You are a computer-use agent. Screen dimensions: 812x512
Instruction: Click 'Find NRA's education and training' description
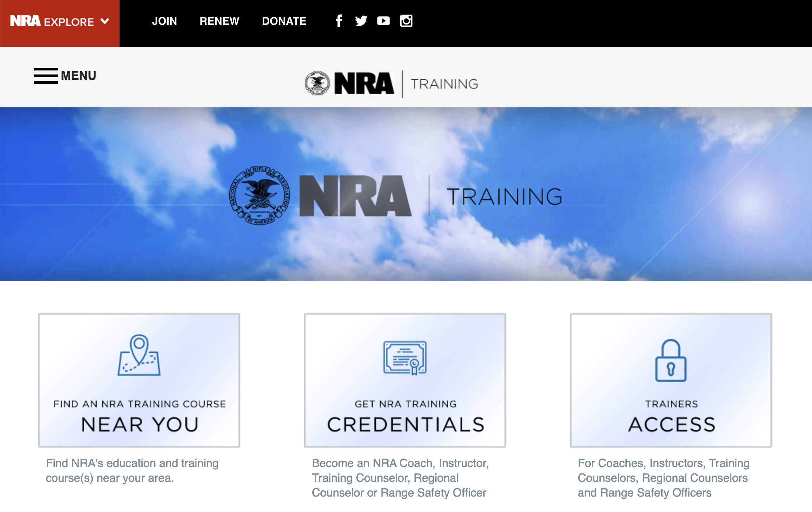coord(132,471)
